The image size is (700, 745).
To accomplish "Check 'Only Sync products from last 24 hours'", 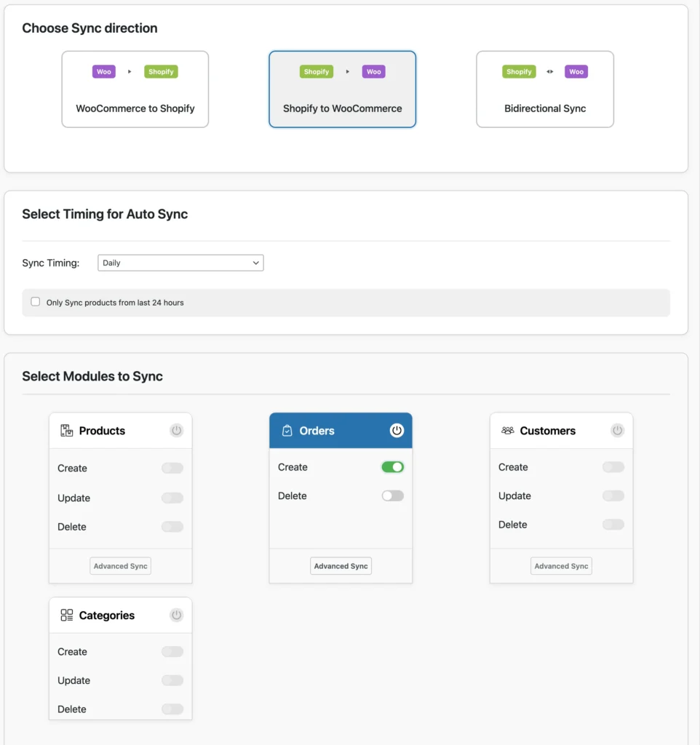I will [x=35, y=300].
